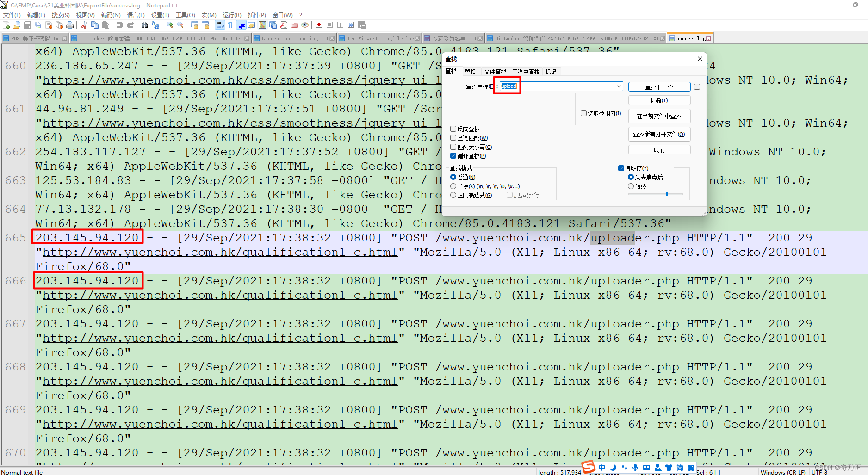The width and height of the screenshot is (868, 475).
Task: Click the UTF-8 encoding status bar entry
Action: pyautogui.click(x=819, y=472)
